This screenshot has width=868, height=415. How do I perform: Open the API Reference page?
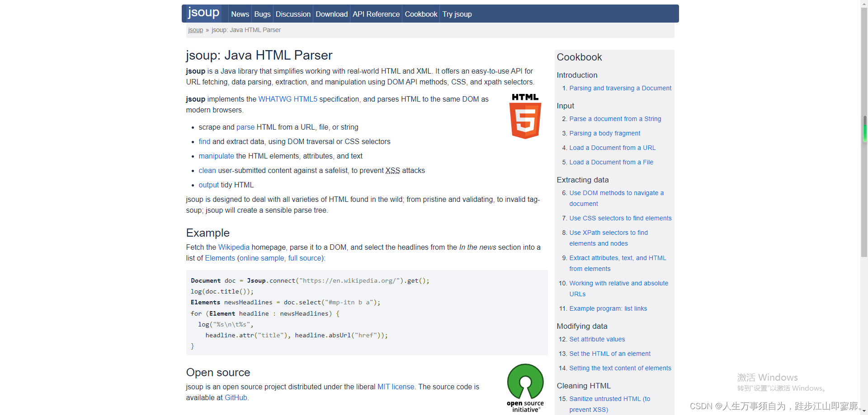coord(376,14)
